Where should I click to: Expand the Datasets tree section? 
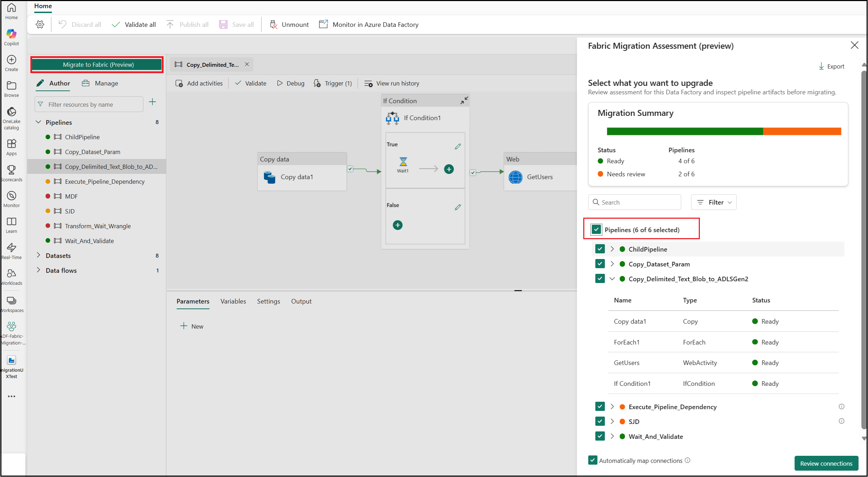[39, 255]
